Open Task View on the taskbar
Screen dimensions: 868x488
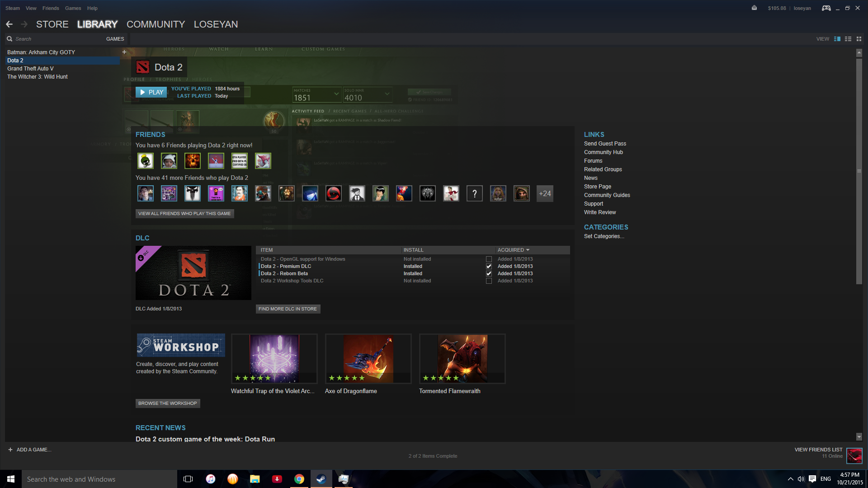point(188,479)
